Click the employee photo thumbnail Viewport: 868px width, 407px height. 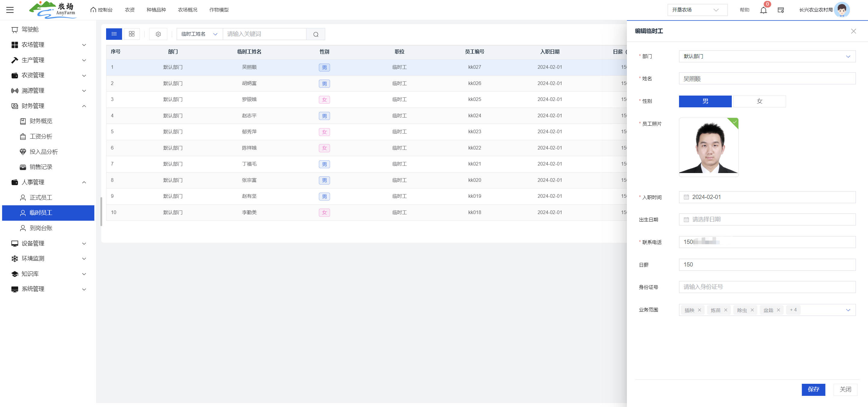coord(708,147)
